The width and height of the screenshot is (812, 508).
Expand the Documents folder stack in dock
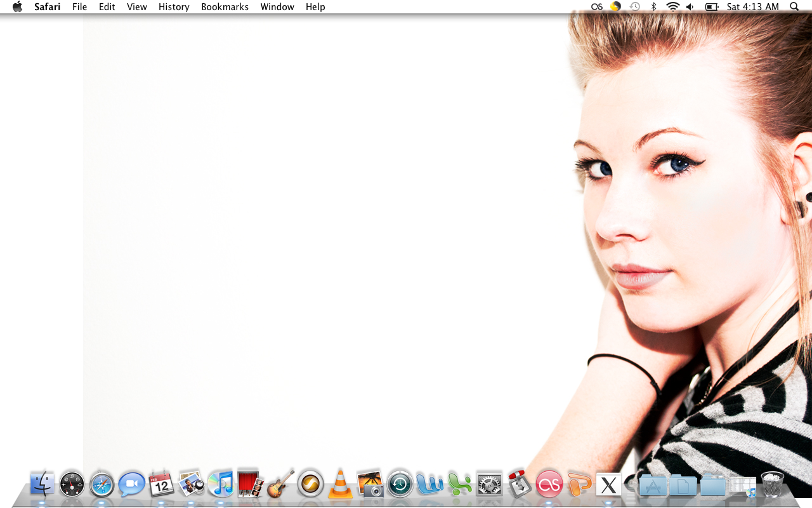point(683,485)
